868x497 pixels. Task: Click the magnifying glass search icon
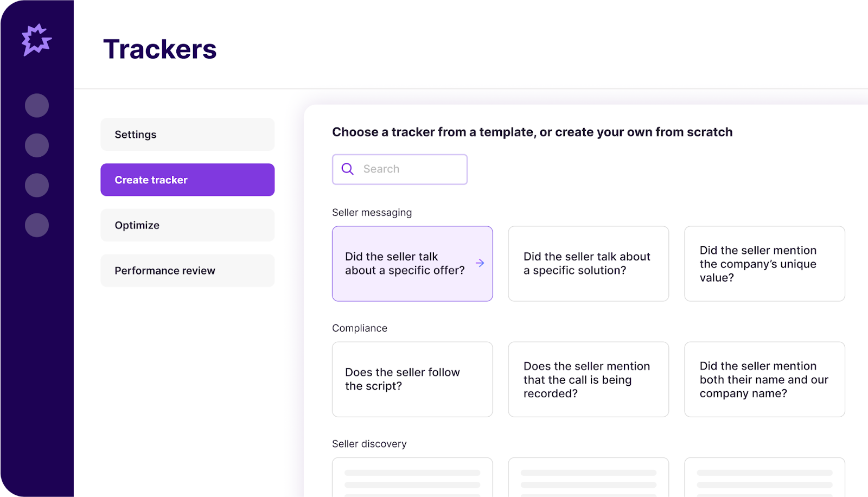[x=347, y=169]
